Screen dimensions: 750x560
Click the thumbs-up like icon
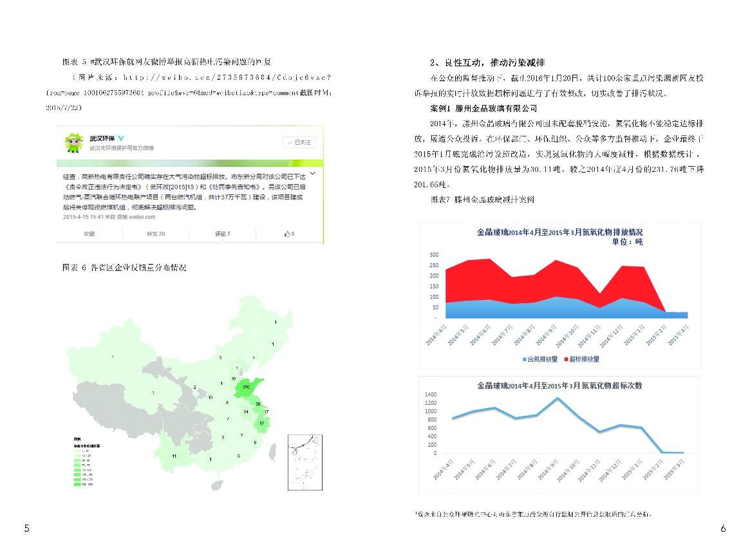[287, 234]
